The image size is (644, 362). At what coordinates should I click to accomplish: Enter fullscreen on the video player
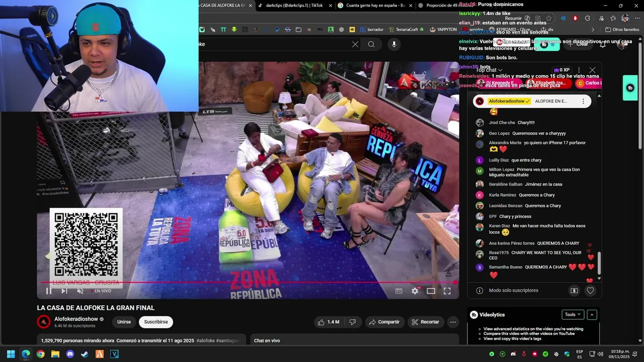coord(447,291)
